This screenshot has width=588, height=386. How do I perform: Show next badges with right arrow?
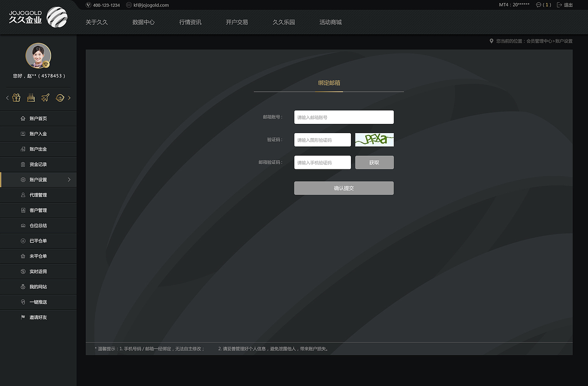coord(69,98)
